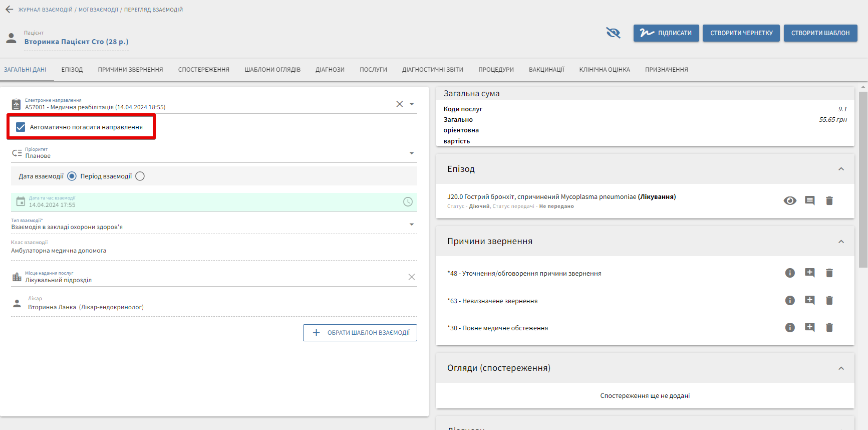Clear the electronic referral A57001 field
This screenshot has width=868, height=430.
399,104
